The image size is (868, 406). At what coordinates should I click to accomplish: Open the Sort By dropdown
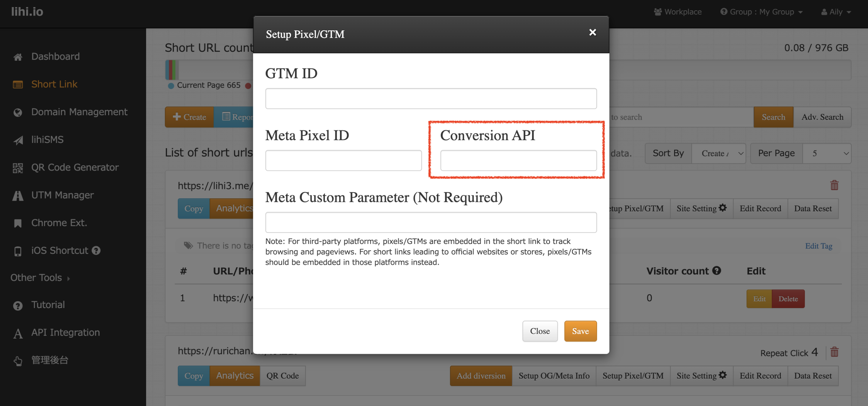pyautogui.click(x=718, y=154)
